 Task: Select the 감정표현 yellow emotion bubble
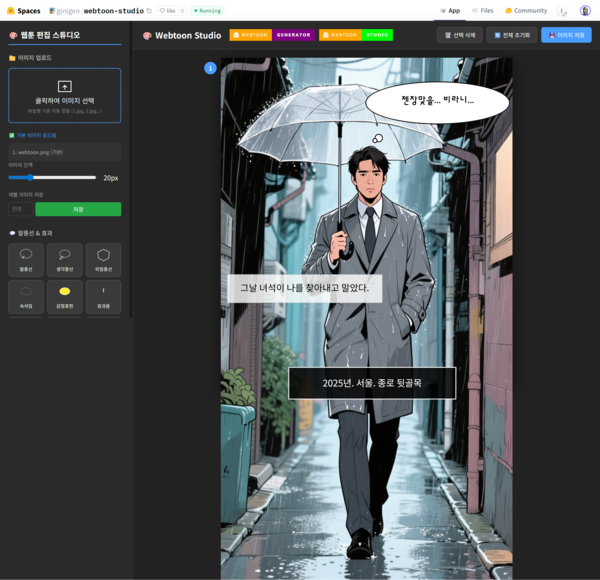[x=64, y=297]
